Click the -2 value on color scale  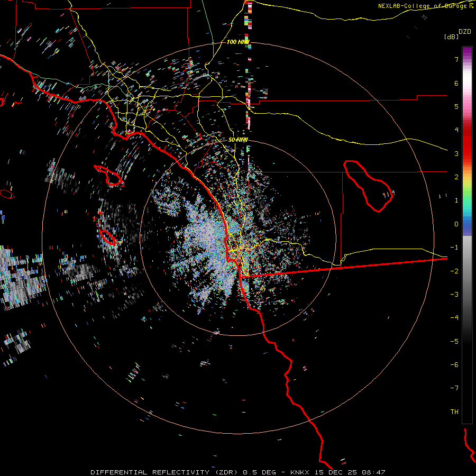coord(454,271)
